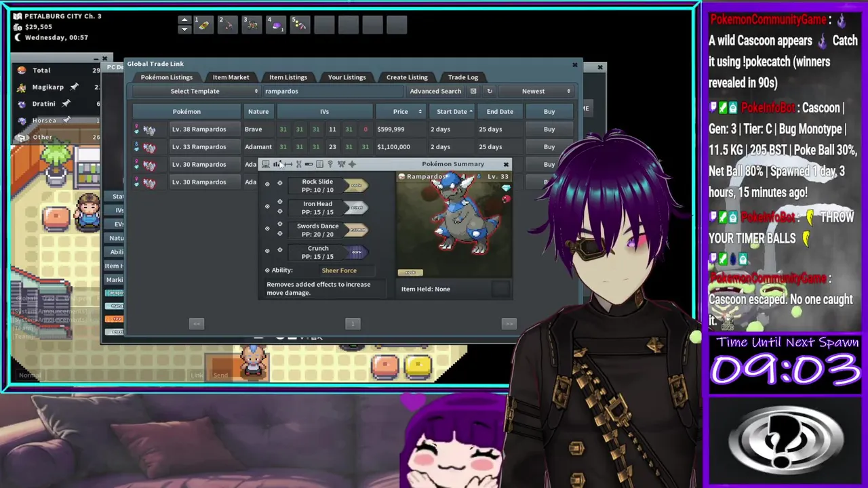Click the Sheer Force ability name

coord(339,270)
